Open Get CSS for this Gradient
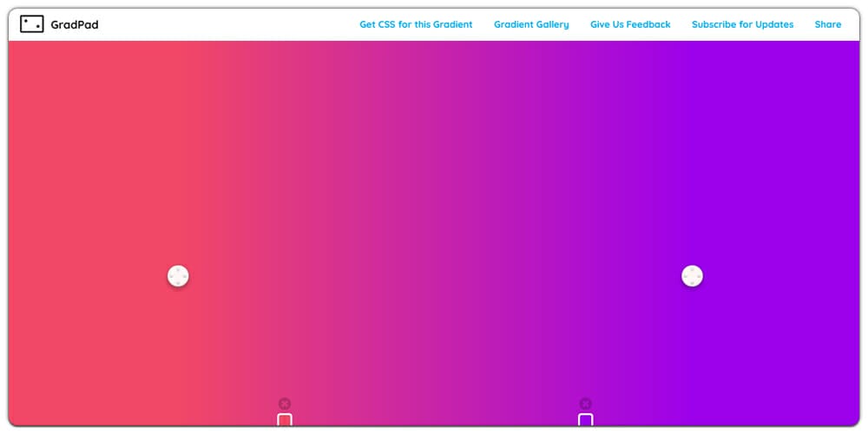Viewport: 868px width, 434px height. [x=416, y=24]
